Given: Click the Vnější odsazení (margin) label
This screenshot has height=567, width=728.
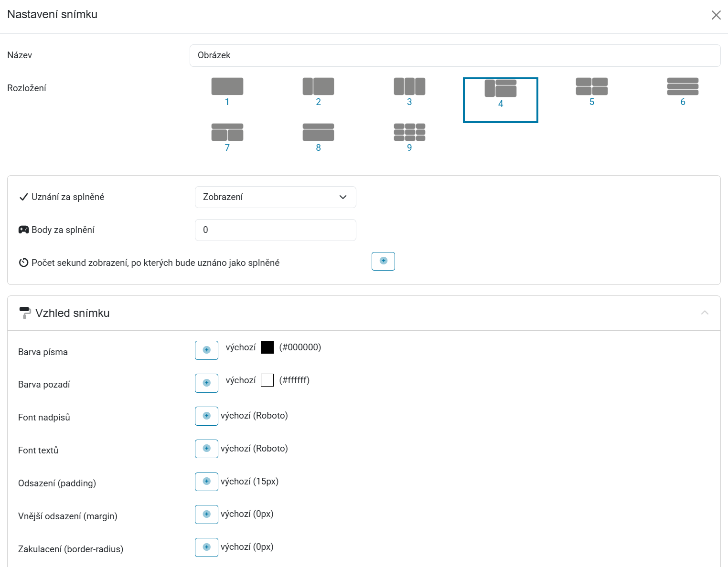Looking at the screenshot, I should point(68,516).
